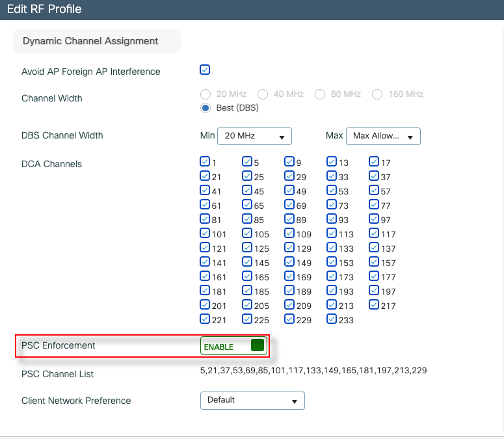Select the 40 MHz channel width radio

pyautogui.click(x=263, y=94)
